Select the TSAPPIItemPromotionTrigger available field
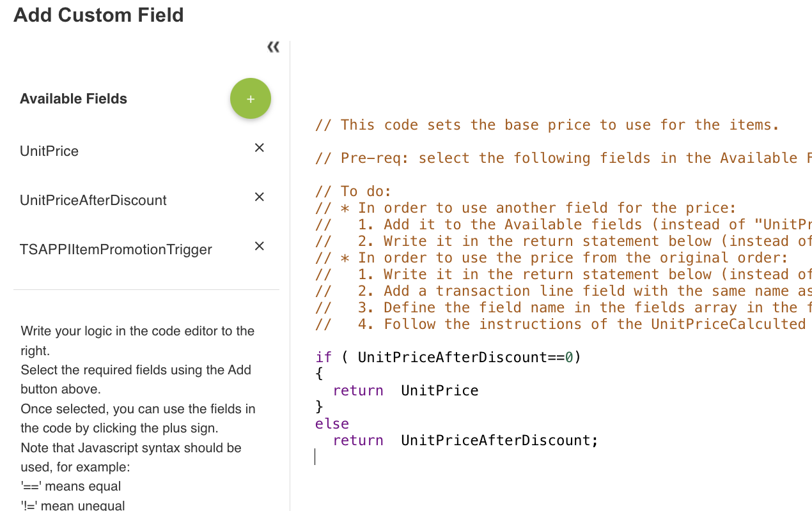Screen dimensions: 812x511 tap(116, 250)
